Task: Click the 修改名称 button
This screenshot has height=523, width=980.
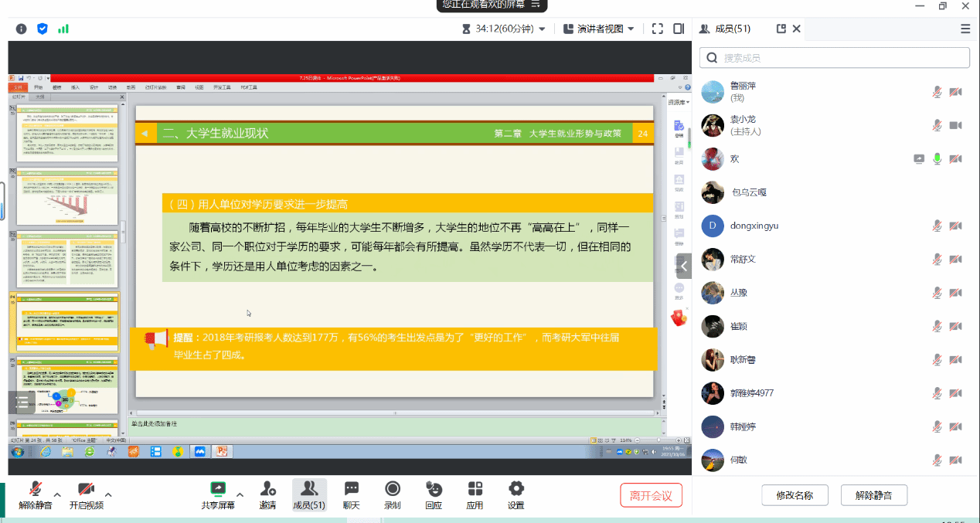Action: click(x=795, y=495)
